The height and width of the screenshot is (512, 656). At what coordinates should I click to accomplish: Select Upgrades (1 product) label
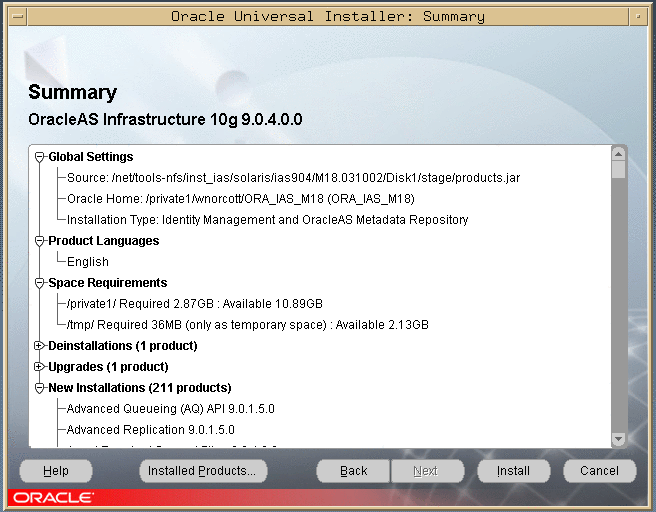coord(108,367)
